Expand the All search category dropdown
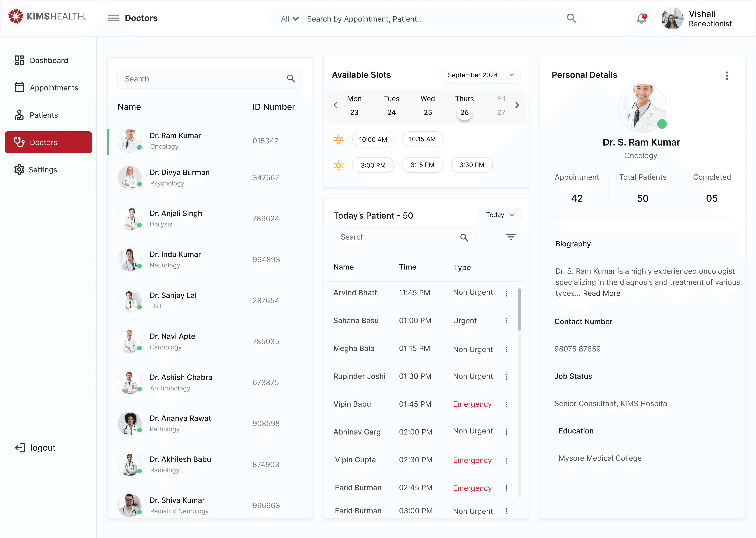 [289, 19]
